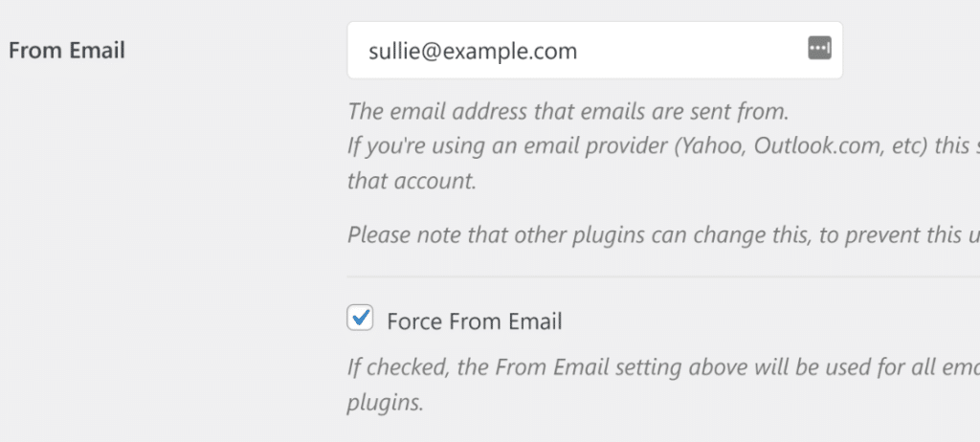This screenshot has width=980, height=442.
Task: Click 'If you're using an email provider' text
Action: pos(507,147)
